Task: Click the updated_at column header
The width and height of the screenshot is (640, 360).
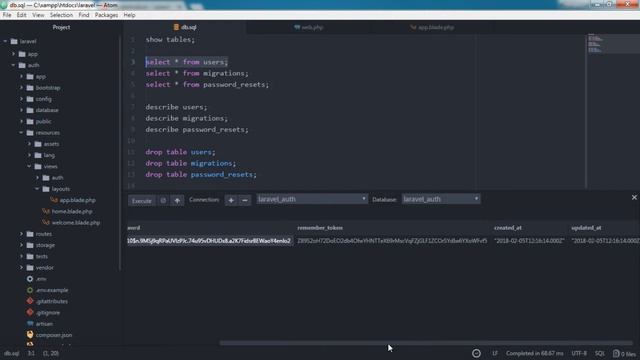Action: tap(586, 228)
